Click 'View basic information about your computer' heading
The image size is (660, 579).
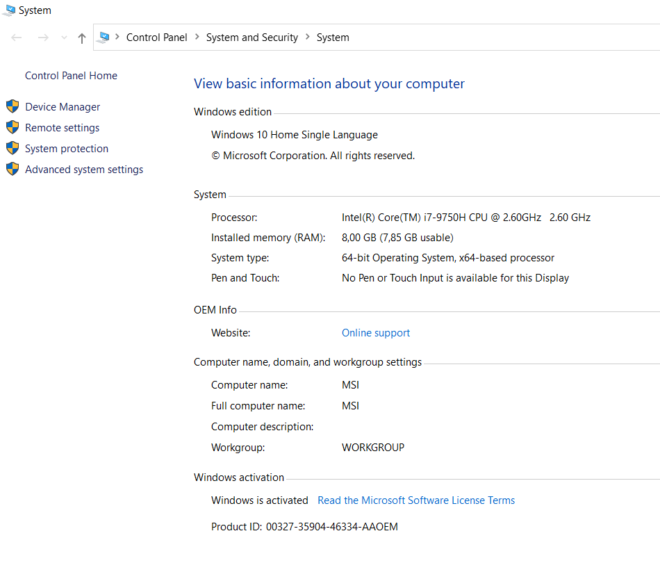tap(329, 83)
